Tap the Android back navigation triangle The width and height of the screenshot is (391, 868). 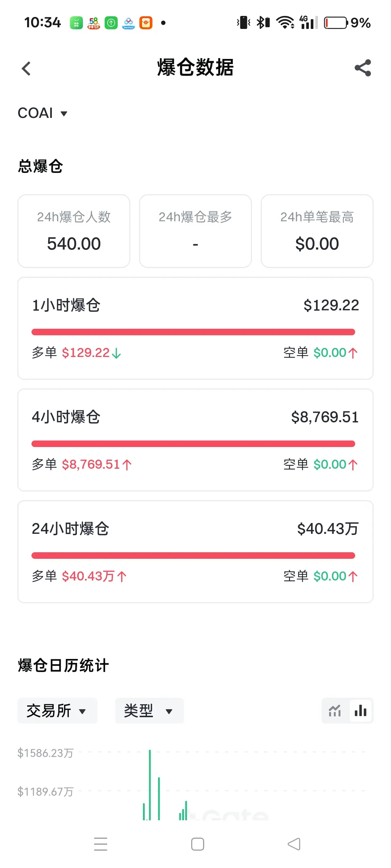(294, 844)
